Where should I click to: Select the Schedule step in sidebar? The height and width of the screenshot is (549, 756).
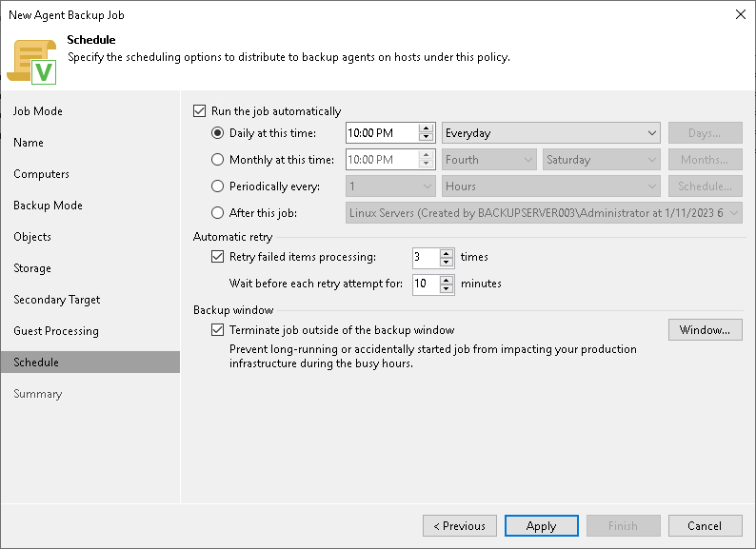(x=90, y=362)
